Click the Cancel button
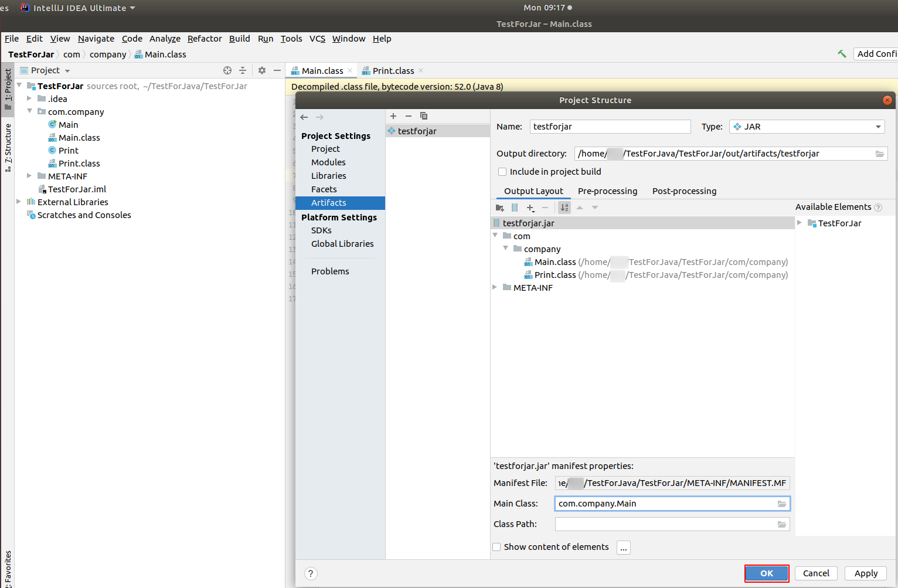 point(816,573)
